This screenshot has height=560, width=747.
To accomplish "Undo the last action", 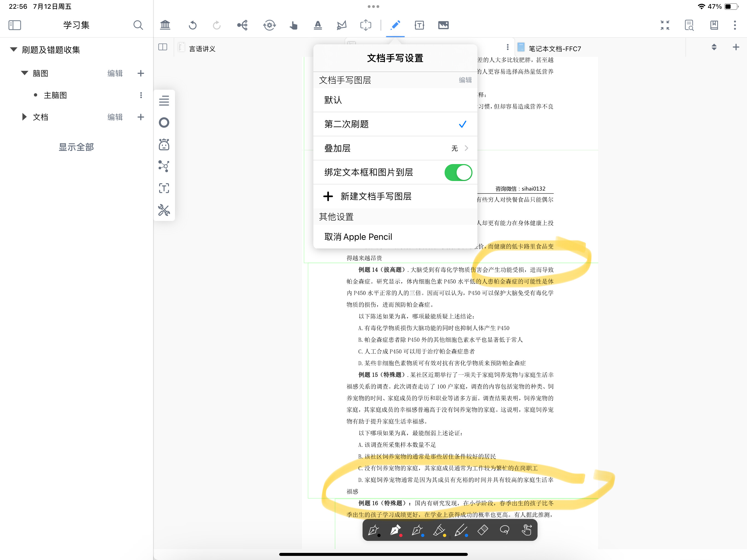I will pyautogui.click(x=192, y=25).
